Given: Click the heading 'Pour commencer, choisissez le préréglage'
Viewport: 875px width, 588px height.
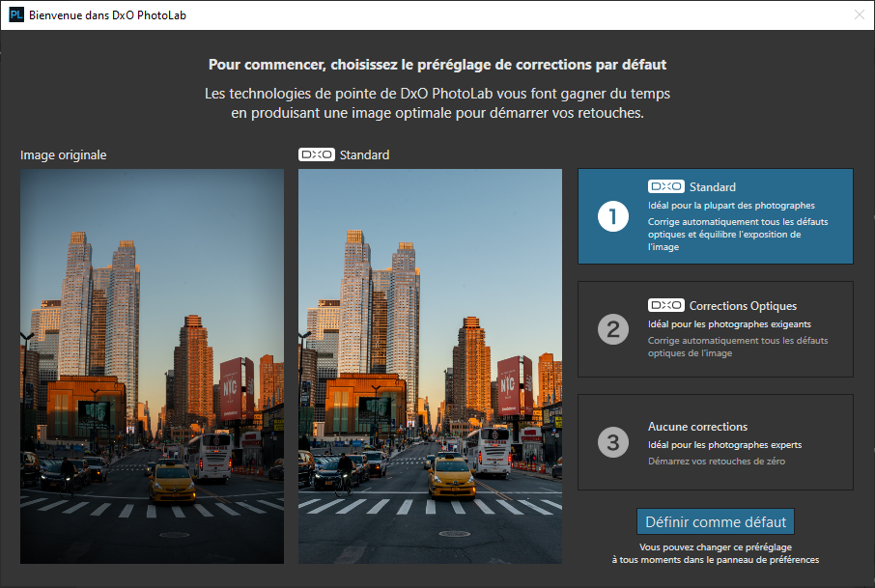Looking at the screenshot, I should 437,65.
